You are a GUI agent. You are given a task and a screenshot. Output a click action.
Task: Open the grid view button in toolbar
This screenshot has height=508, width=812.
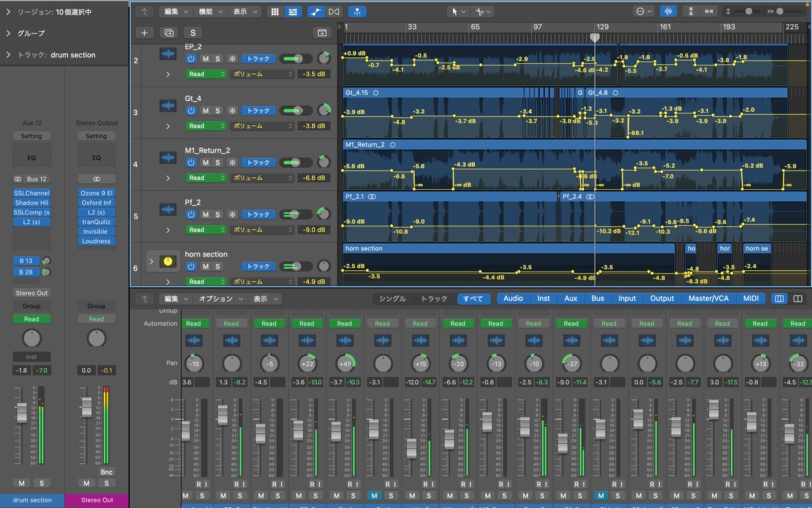pos(275,11)
